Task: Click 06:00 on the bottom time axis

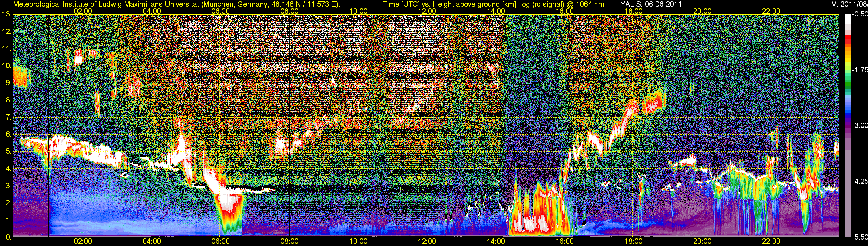Action: (x=220, y=241)
